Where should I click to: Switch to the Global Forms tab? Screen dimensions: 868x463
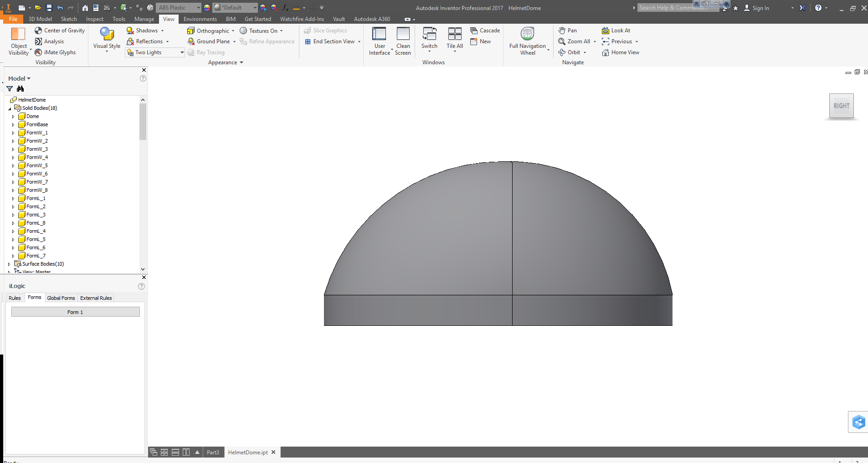coord(61,298)
